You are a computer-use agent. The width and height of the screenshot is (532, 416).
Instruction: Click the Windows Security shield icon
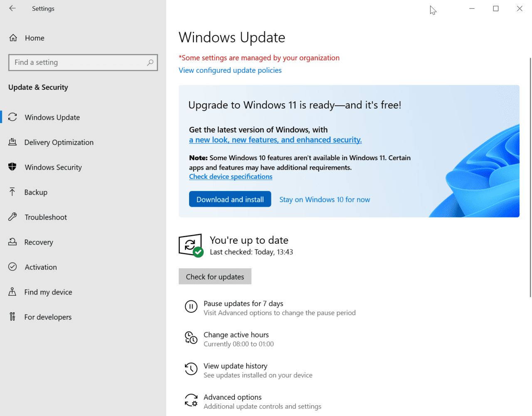[12, 167]
